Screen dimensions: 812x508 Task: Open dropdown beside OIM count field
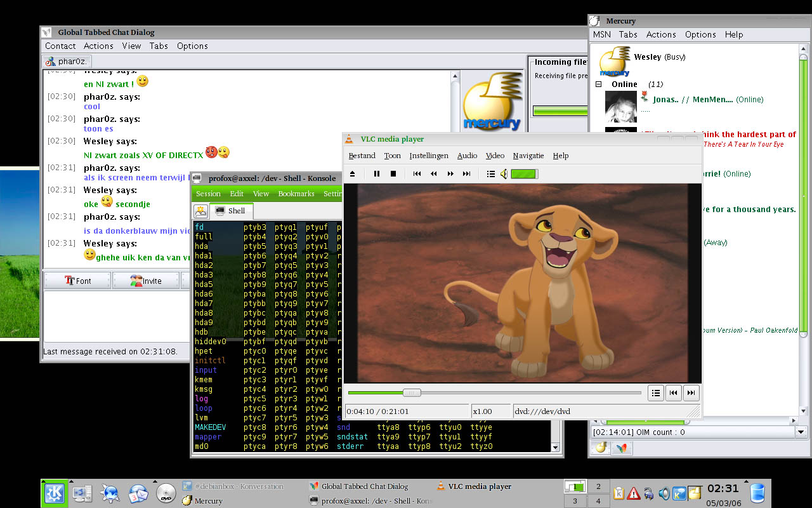801,432
